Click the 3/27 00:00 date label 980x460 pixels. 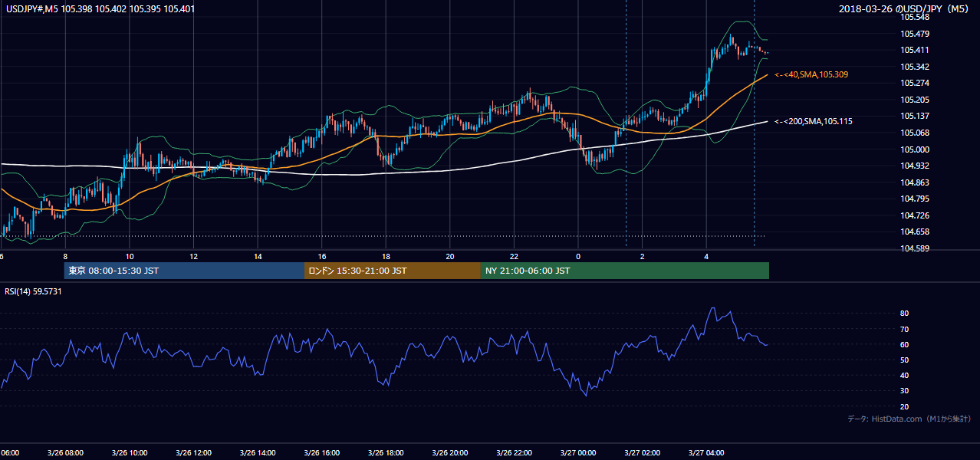[x=578, y=453]
